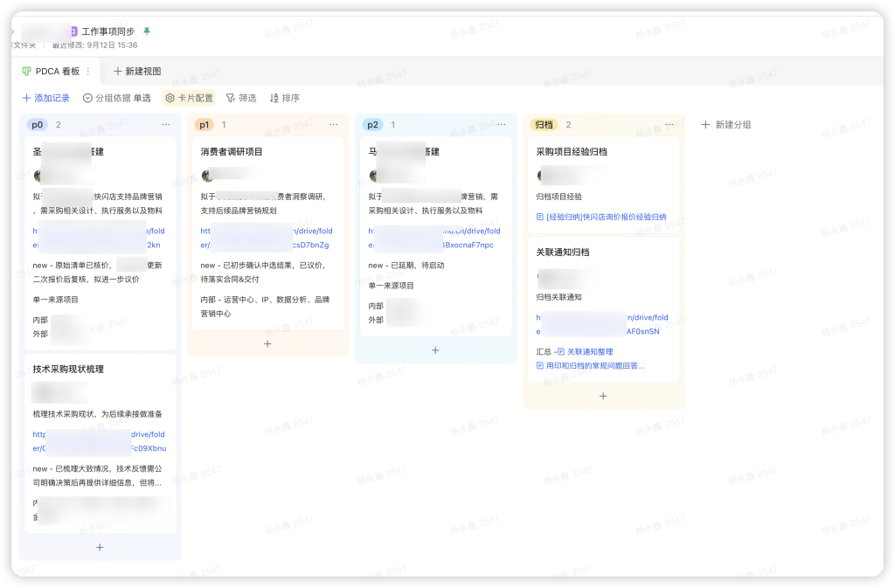The image size is (895, 588).
Task: Open the PDCA 看板 tab options menu
Action: [87, 72]
